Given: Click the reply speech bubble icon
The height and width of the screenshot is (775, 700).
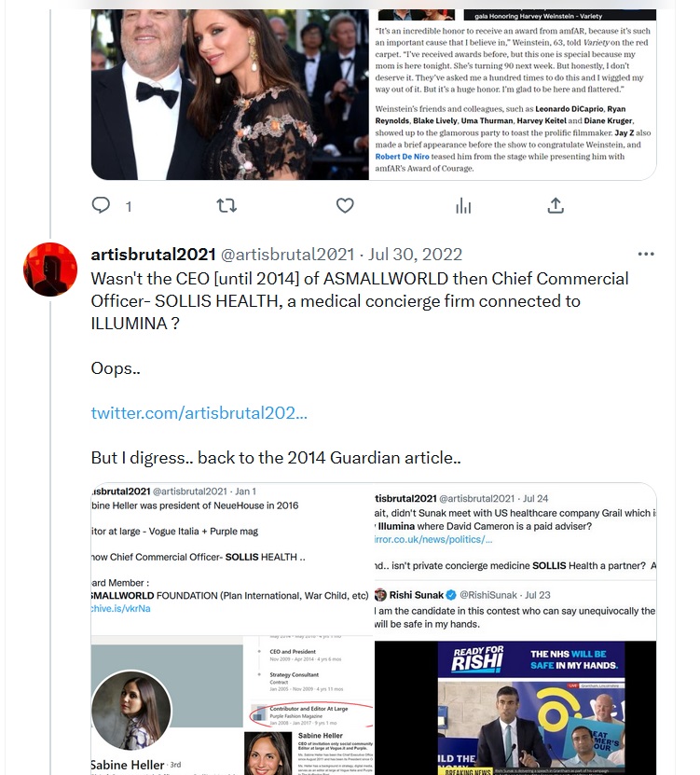Looking at the screenshot, I should pyautogui.click(x=101, y=205).
